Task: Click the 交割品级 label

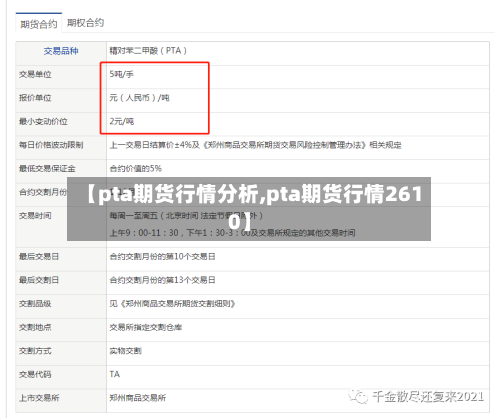Action: point(35,304)
